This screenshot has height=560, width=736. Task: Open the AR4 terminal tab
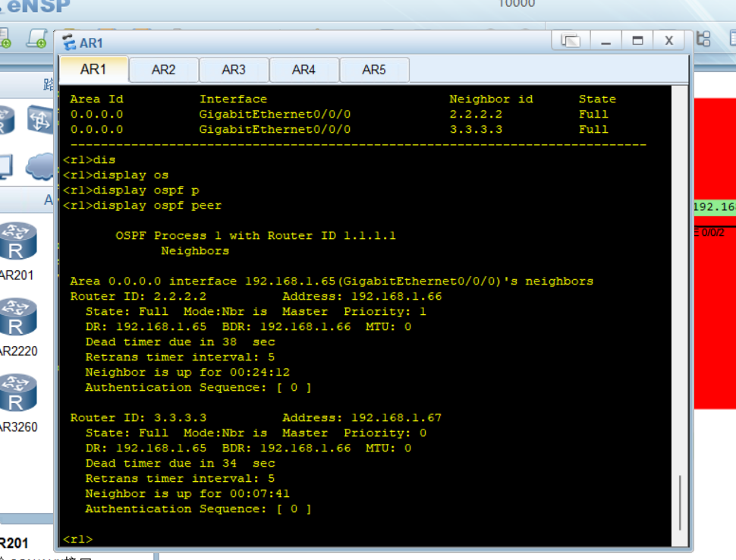(304, 69)
